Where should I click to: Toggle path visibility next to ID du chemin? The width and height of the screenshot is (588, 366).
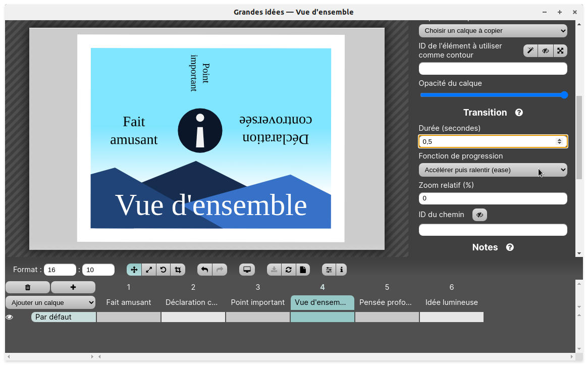pyautogui.click(x=479, y=215)
